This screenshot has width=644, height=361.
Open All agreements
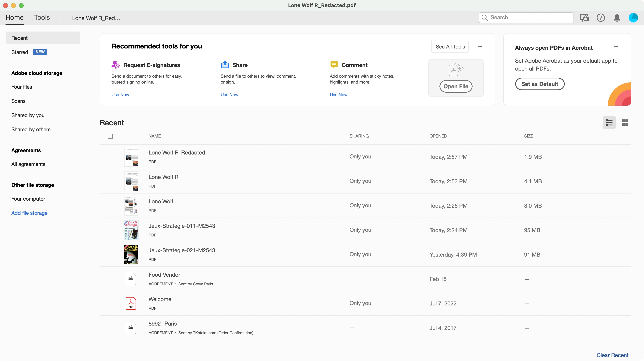28,164
